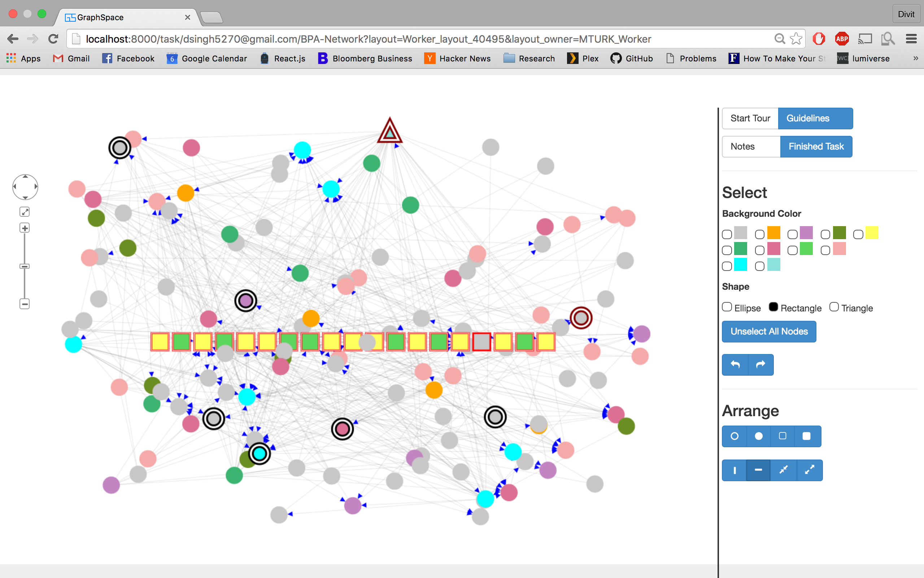Arrange selected nodes in a hollow square
Viewport: 924px width, 578px height.
(x=783, y=436)
